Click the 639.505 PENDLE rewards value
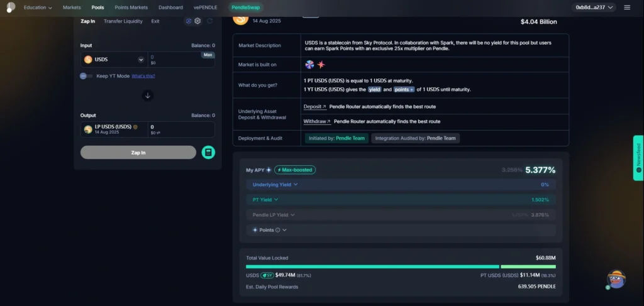The image size is (644, 306). tap(537, 287)
